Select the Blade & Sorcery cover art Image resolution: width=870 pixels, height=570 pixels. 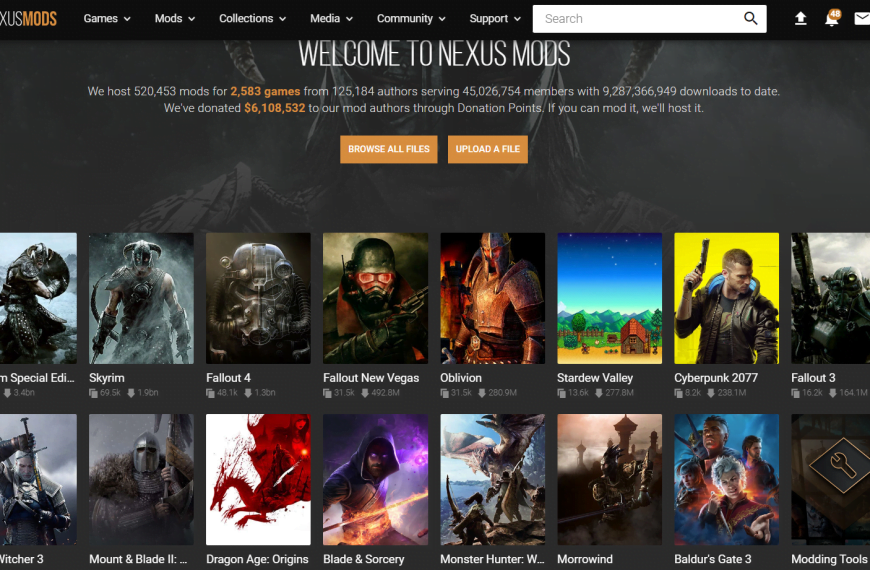click(x=376, y=480)
